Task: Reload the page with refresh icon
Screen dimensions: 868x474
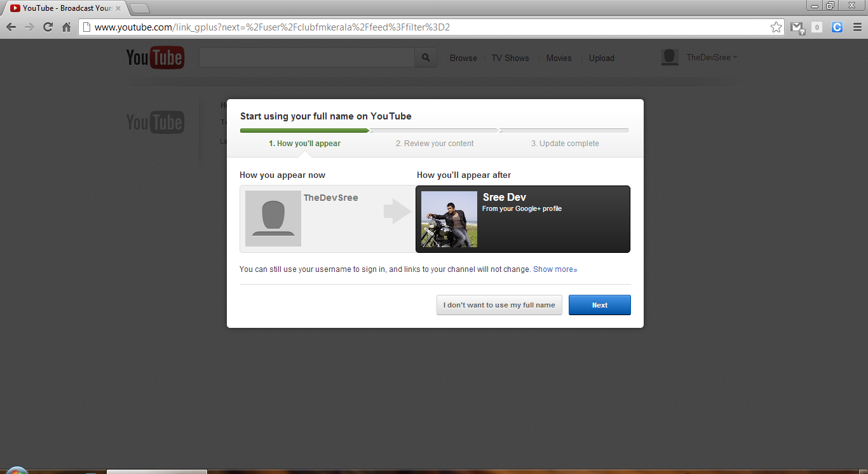Action: click(48, 27)
